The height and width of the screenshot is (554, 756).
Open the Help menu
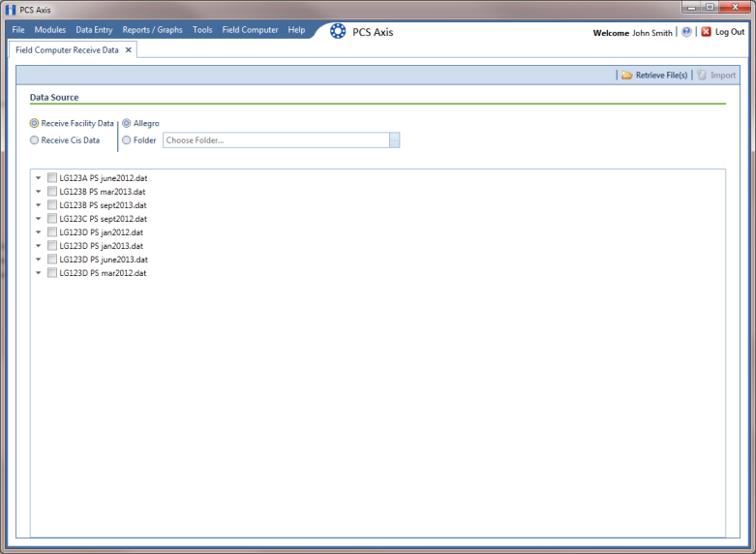[x=296, y=30]
